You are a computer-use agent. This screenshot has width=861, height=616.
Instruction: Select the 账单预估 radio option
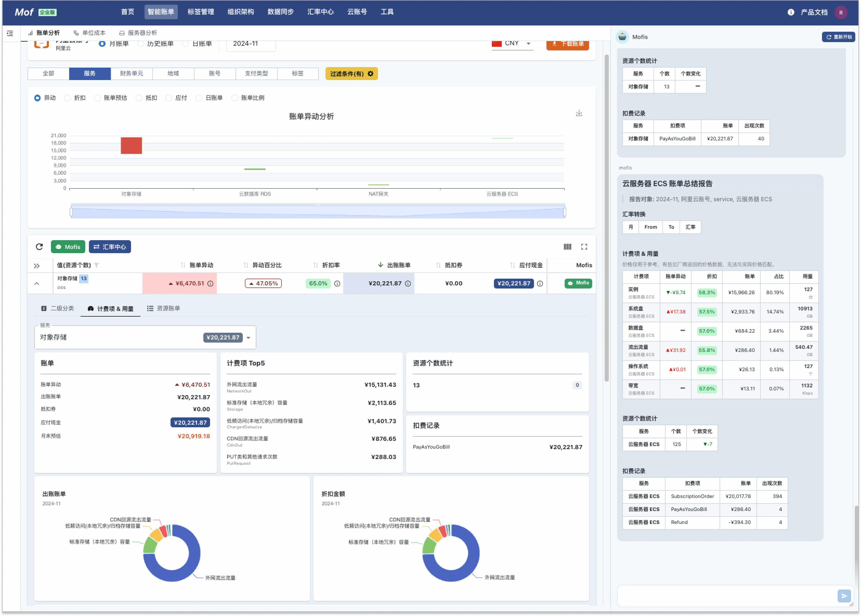point(111,98)
